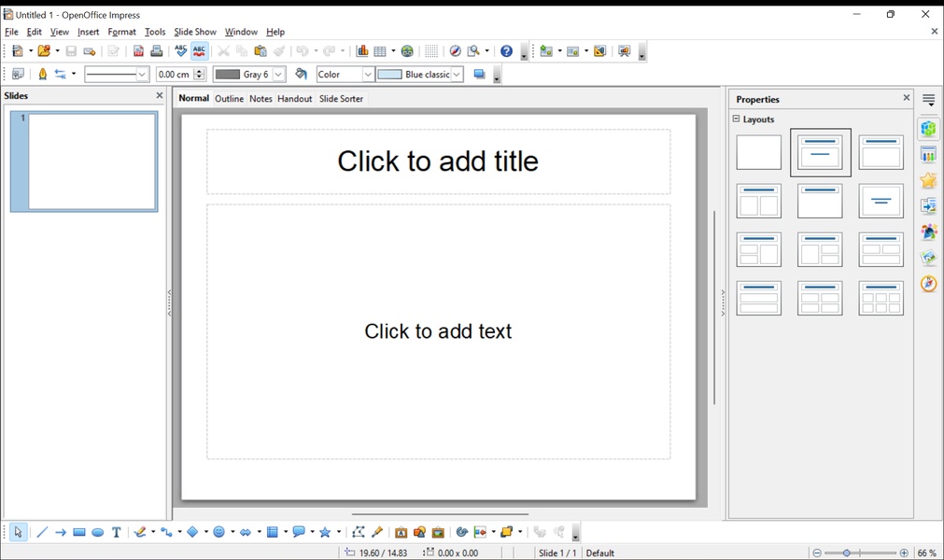
Task: Select the Rectangle shape tool
Action: 79,532
